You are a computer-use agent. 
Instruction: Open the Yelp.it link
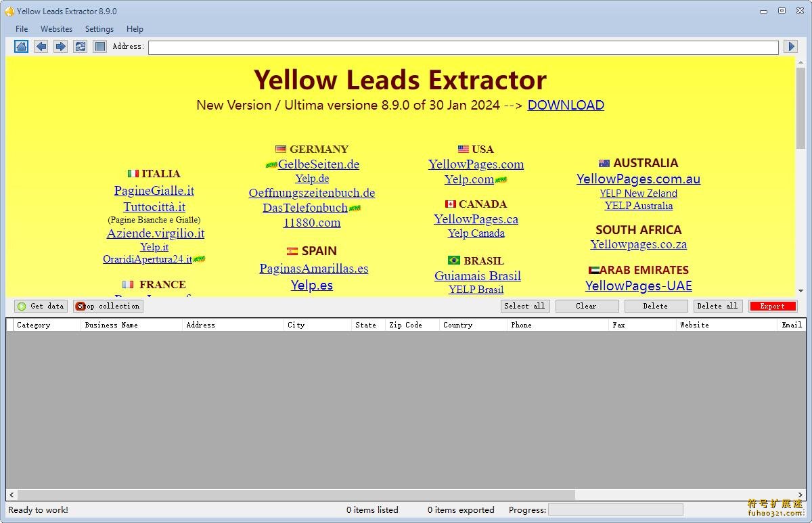pyautogui.click(x=154, y=247)
